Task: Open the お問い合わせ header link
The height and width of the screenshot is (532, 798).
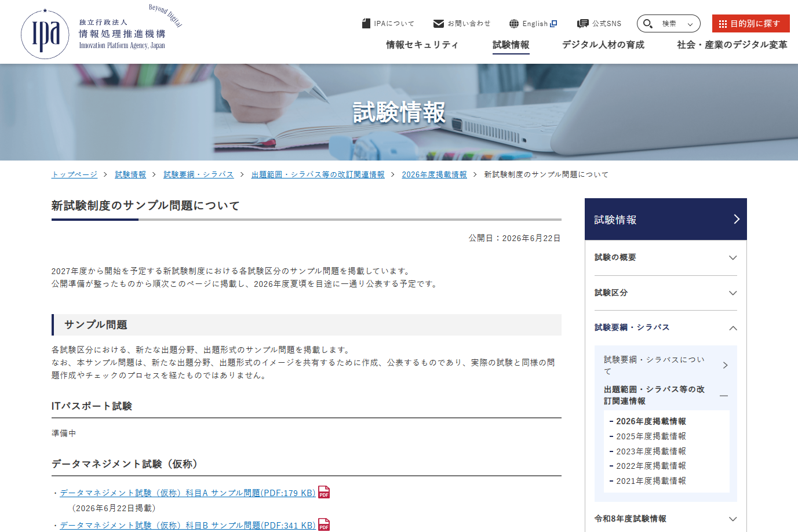Action: click(x=462, y=23)
